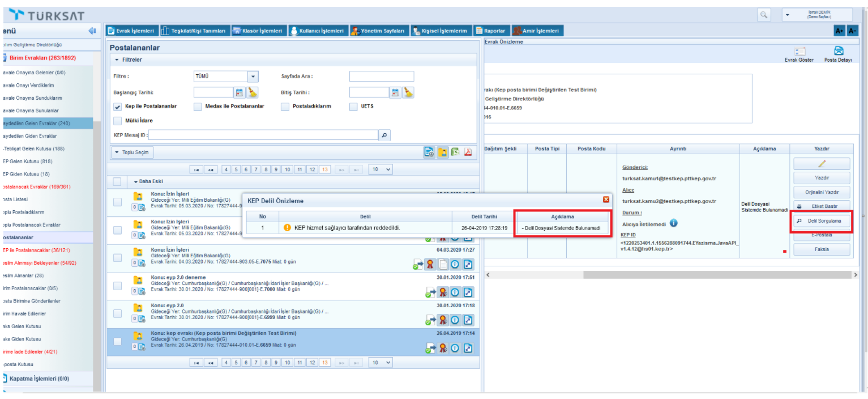Open the Filtre TÜMÜ dropdown
868x399 pixels.
(253, 77)
